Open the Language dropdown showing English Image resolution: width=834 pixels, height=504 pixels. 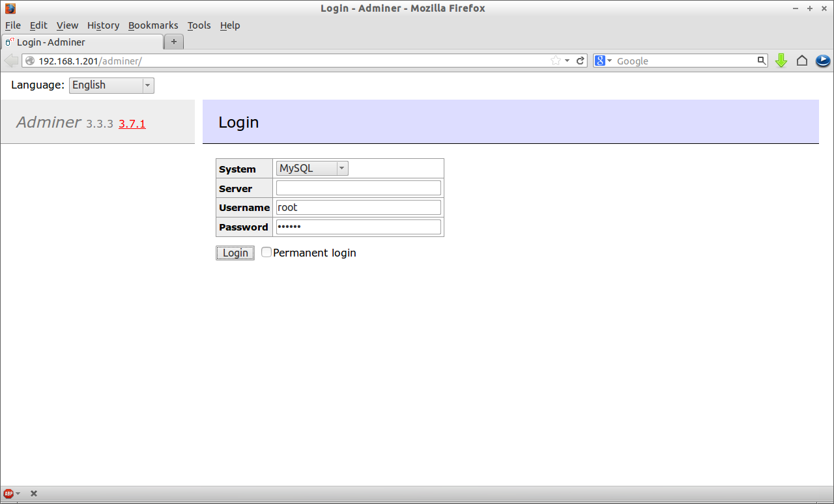click(x=111, y=85)
